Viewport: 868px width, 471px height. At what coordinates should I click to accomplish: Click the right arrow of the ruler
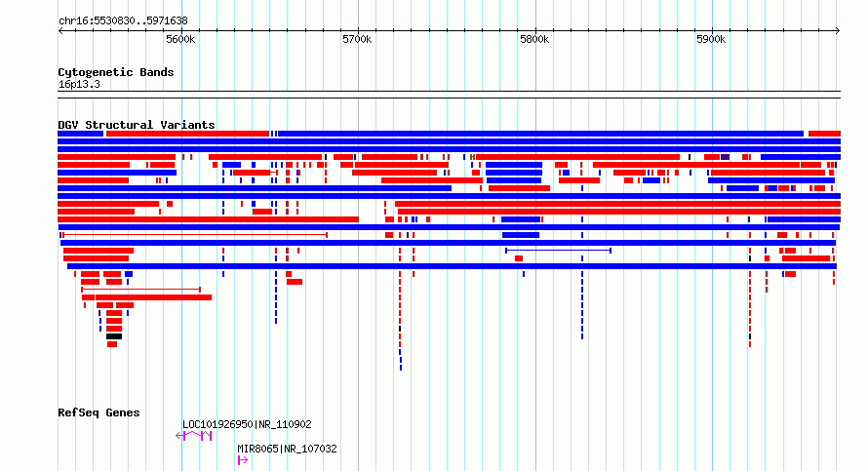pyautogui.click(x=838, y=31)
